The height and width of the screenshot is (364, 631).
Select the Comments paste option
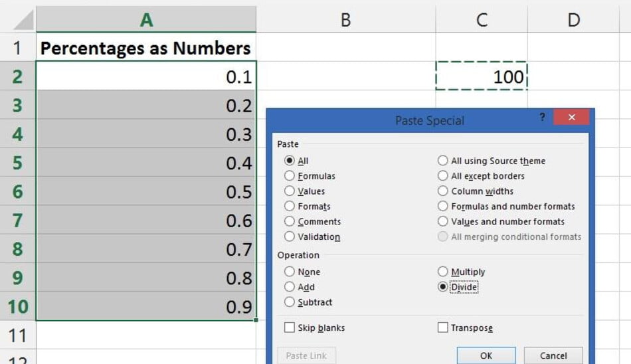[x=290, y=221]
